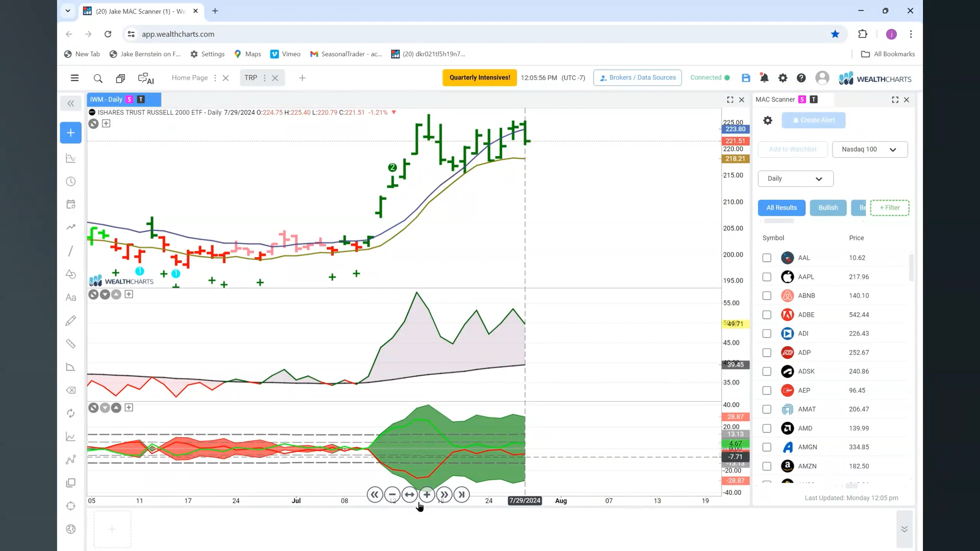Viewport: 980px width, 551px height.
Task: Open WealthCharts settings gear in header
Action: click(x=782, y=78)
